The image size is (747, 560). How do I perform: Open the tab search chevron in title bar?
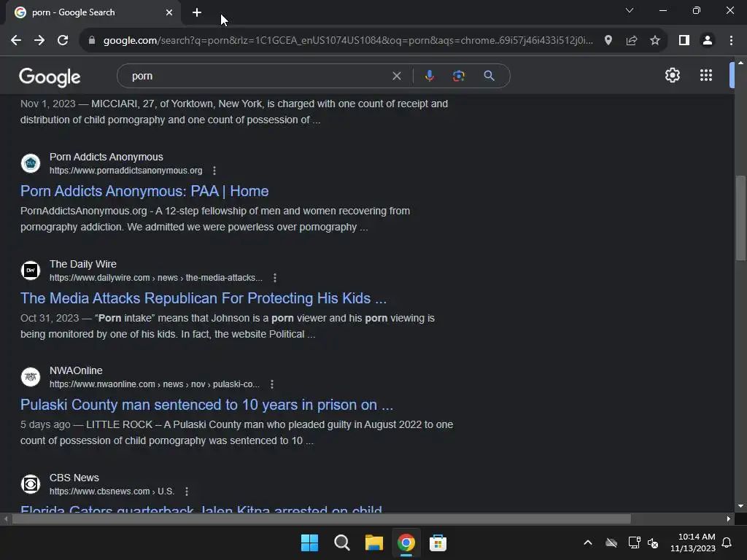(630, 10)
